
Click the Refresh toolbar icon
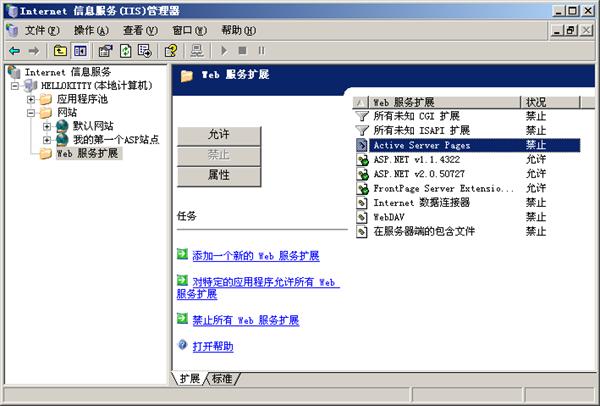(126, 51)
